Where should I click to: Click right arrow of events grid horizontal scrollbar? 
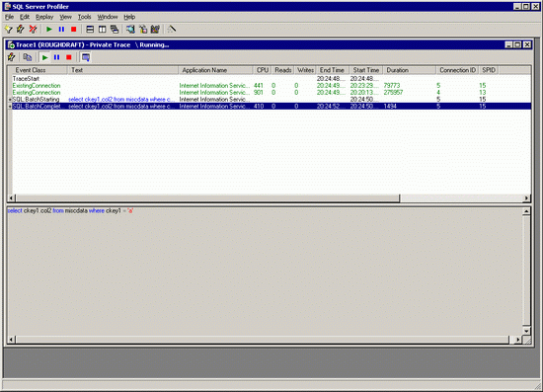click(x=527, y=198)
